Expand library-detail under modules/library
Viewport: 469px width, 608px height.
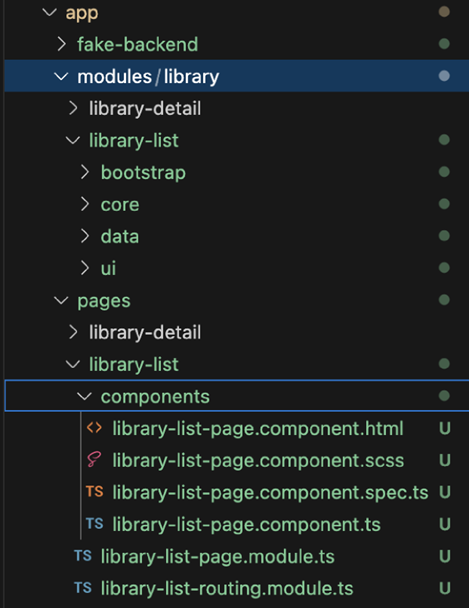click(x=73, y=108)
